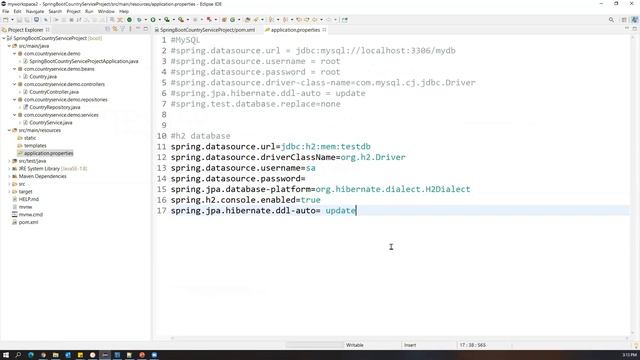640x360 pixels.
Task: Select pom.xml in Project Explorer
Action: (x=28, y=222)
